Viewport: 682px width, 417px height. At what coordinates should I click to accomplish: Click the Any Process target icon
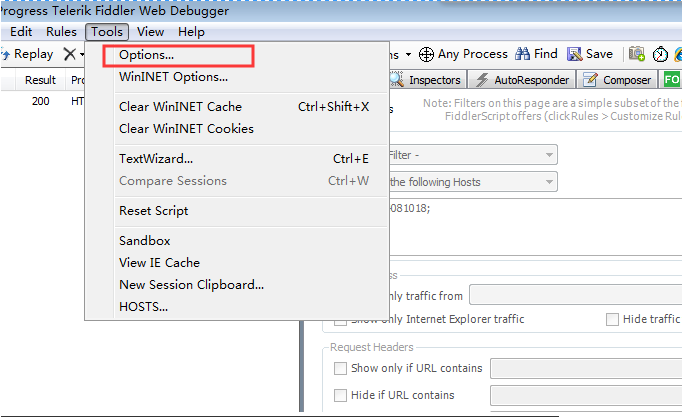tap(426, 54)
